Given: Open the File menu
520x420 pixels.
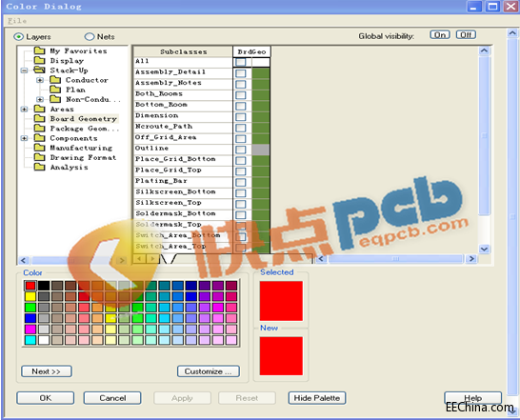Looking at the screenshot, I should coord(17,21).
